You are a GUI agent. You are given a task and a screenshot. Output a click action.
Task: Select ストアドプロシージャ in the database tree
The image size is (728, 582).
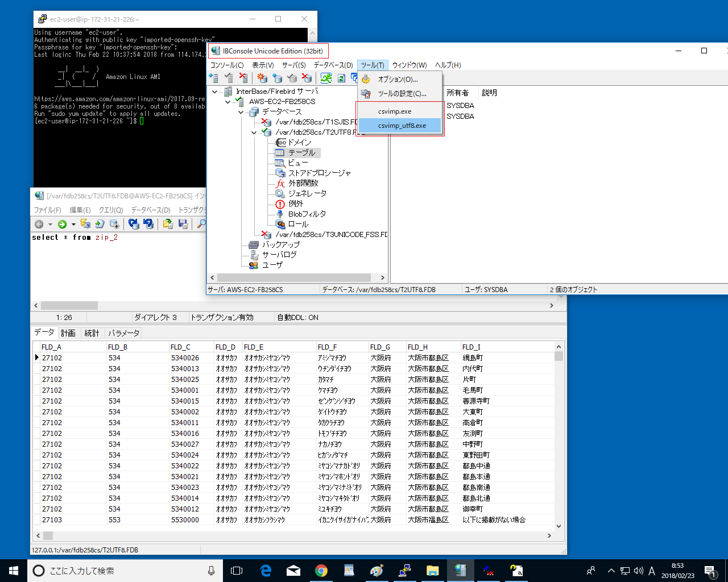tap(320, 173)
